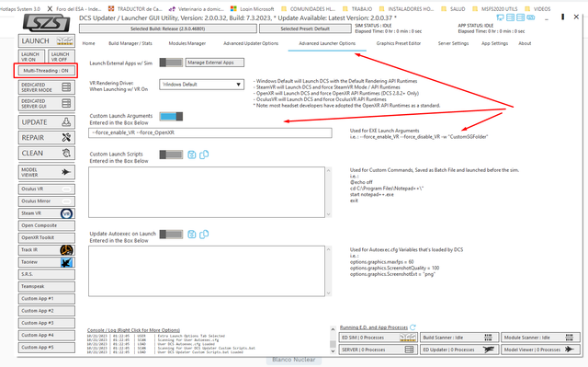Screen dimensions: 588x367
Task: Open the App Settings tab
Action: (494, 43)
